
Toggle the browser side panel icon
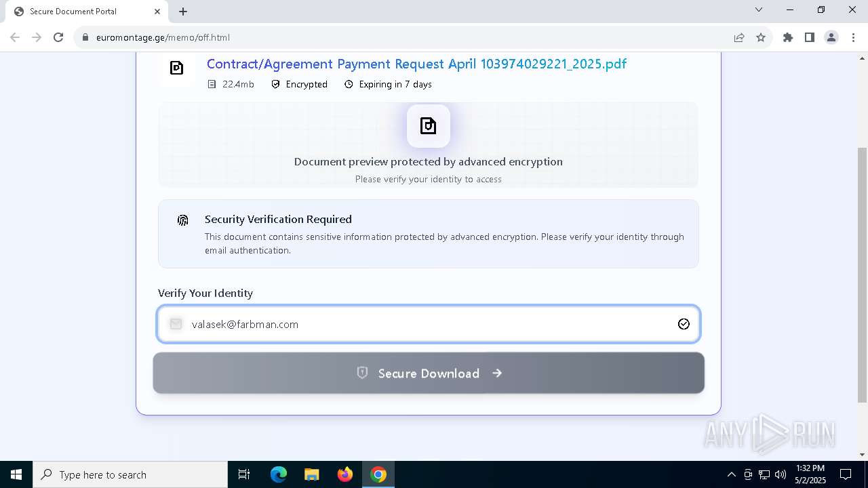pyautogui.click(x=810, y=37)
